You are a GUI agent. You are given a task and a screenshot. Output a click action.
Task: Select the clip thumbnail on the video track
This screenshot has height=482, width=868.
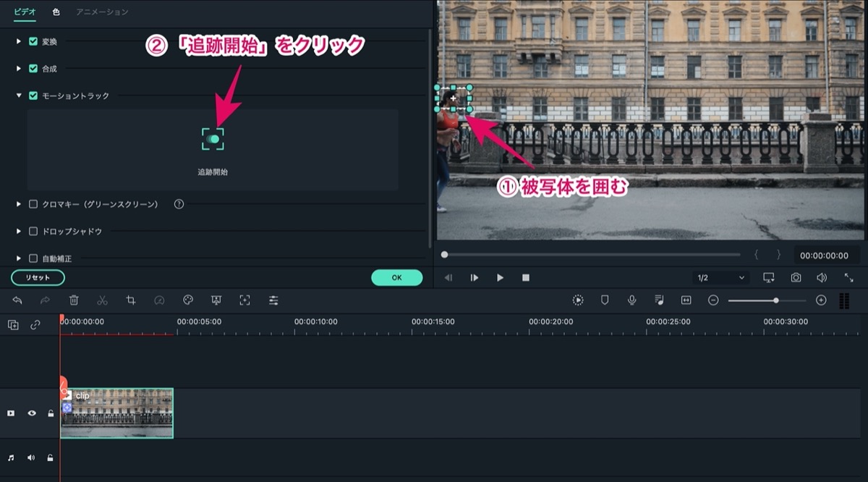[x=116, y=413]
